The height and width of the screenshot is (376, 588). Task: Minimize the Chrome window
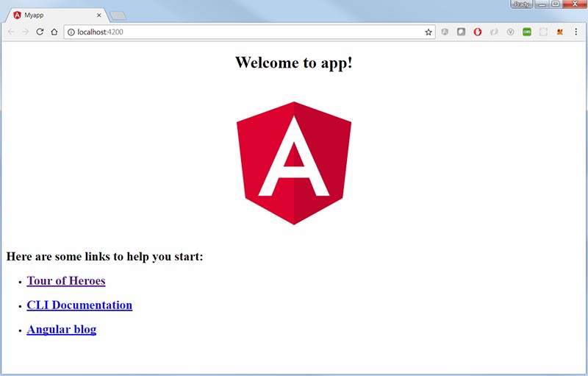pyautogui.click(x=542, y=4)
